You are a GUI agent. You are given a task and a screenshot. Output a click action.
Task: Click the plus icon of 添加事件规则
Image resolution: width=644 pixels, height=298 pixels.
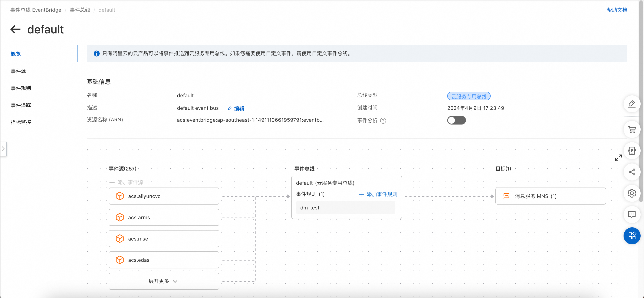pyautogui.click(x=361, y=194)
